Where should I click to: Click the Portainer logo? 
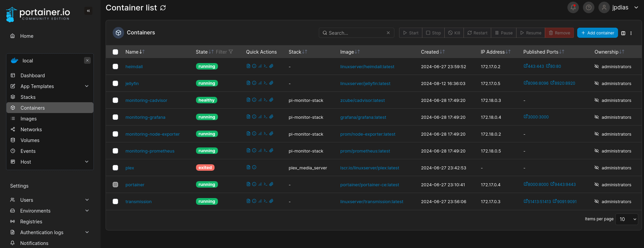[x=38, y=15]
